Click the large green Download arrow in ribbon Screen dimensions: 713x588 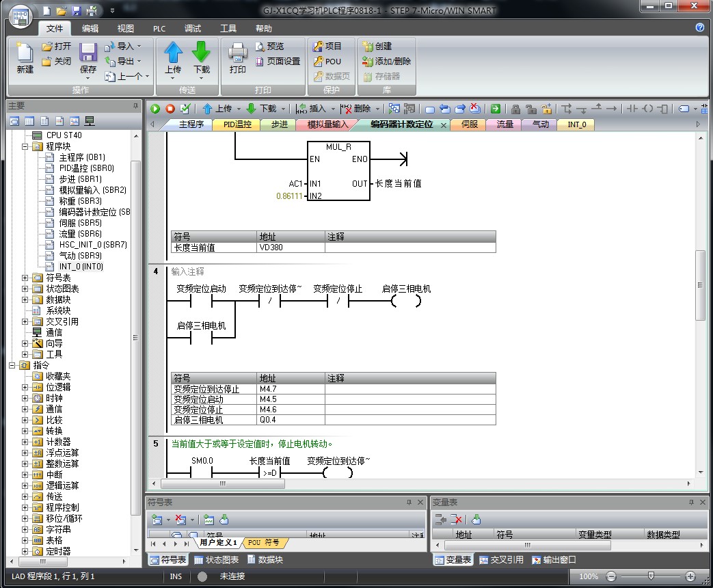click(201, 52)
